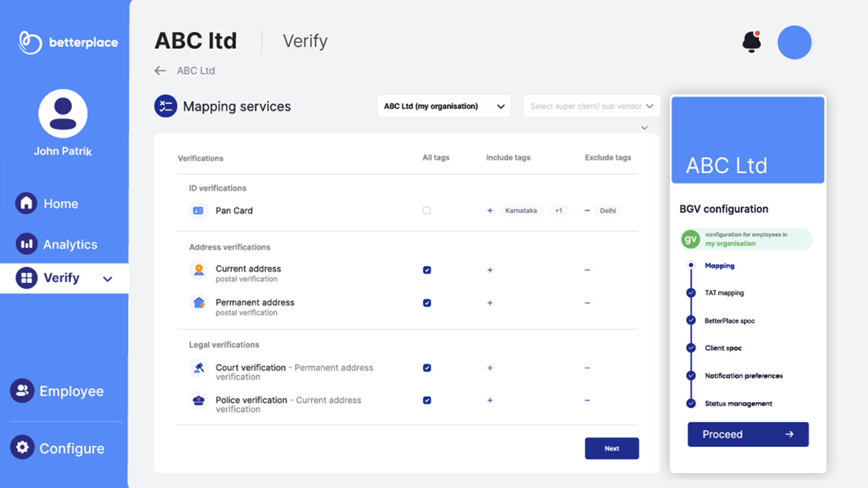The height and width of the screenshot is (488, 868).
Task: Uncheck All tags for Court verification
Action: pyautogui.click(x=427, y=368)
